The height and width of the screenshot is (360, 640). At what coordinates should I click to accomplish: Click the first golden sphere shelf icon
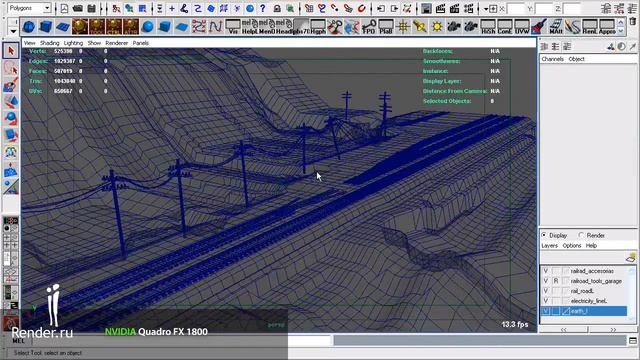80,27
